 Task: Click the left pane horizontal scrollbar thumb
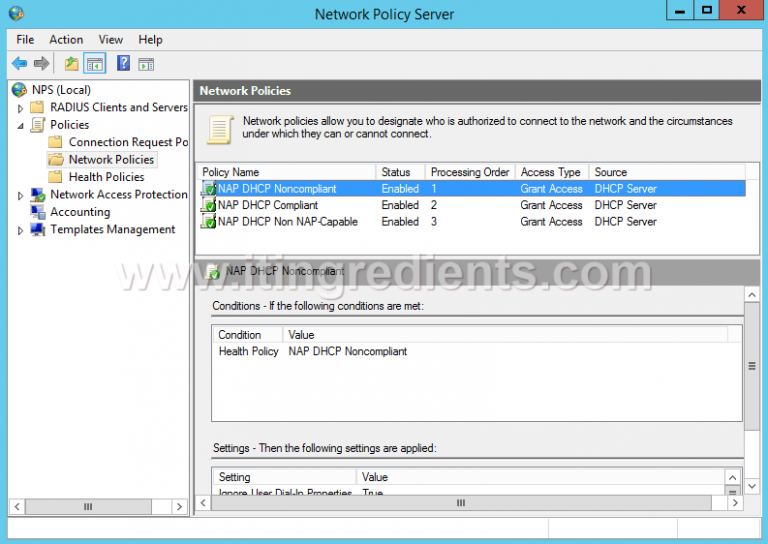coord(88,506)
